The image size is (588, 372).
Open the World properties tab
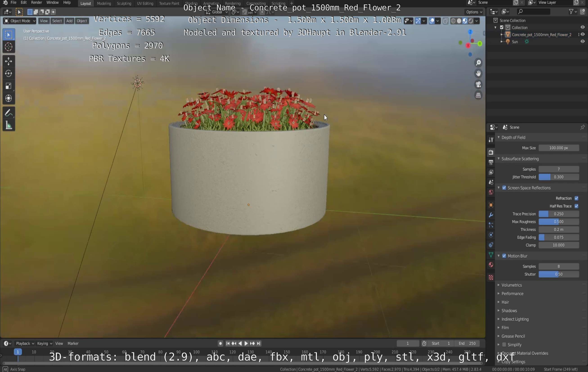491,192
